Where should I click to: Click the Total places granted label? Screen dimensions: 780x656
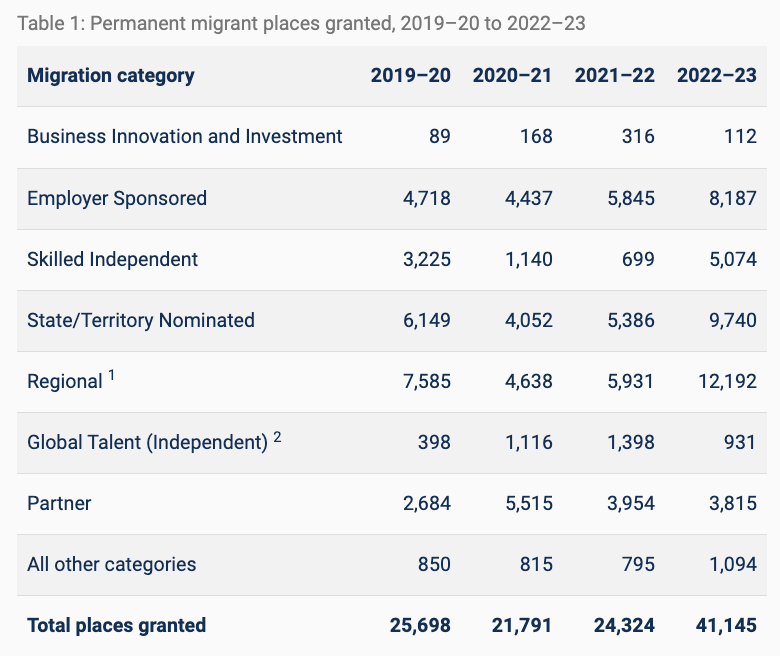117,626
